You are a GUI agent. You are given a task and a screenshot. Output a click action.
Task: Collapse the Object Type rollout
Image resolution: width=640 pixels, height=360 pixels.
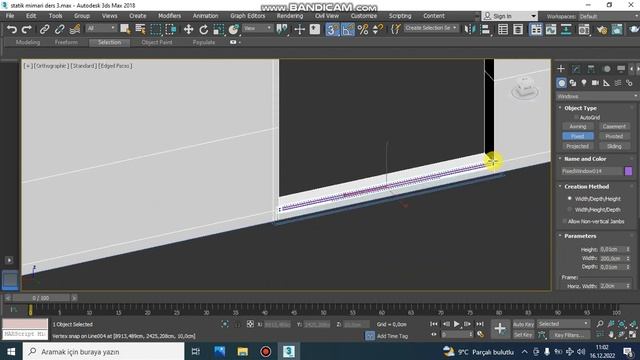(580, 108)
